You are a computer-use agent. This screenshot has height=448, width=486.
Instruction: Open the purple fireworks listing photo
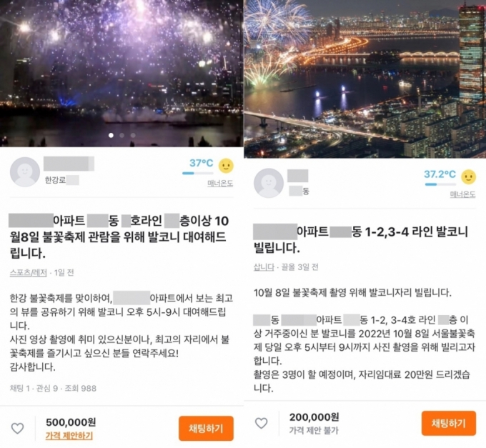pos(121,73)
